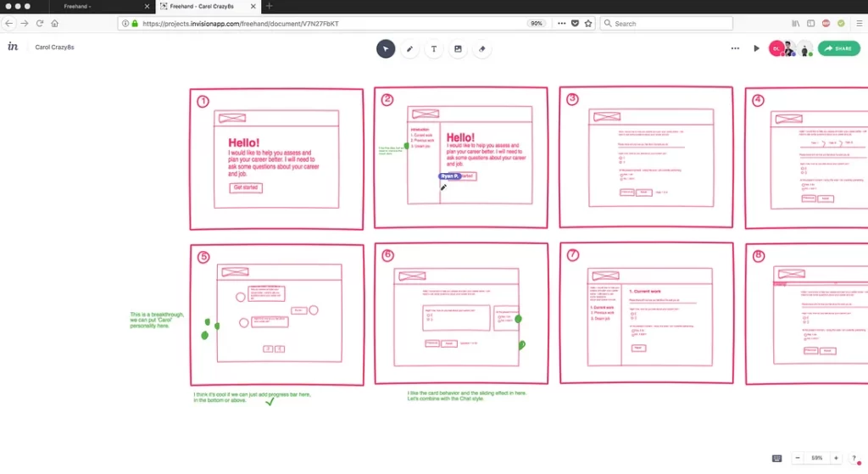The width and height of the screenshot is (868, 474).
Task: Click the green SHARE button
Action: pos(838,48)
